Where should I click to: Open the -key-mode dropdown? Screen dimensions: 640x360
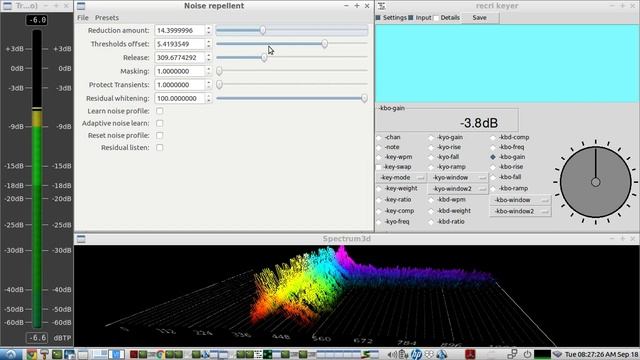401,178
